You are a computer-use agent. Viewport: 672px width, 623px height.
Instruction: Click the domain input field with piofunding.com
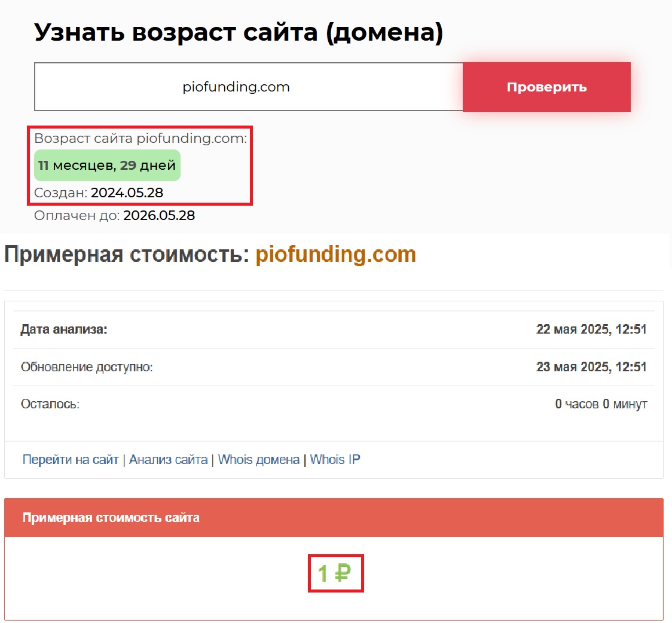(248, 87)
